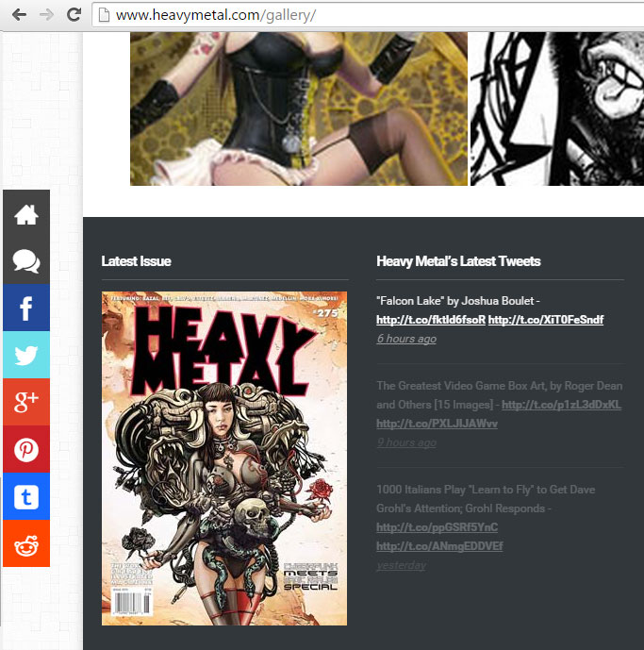Open the Heavy Metal #275 cover image

click(x=224, y=458)
